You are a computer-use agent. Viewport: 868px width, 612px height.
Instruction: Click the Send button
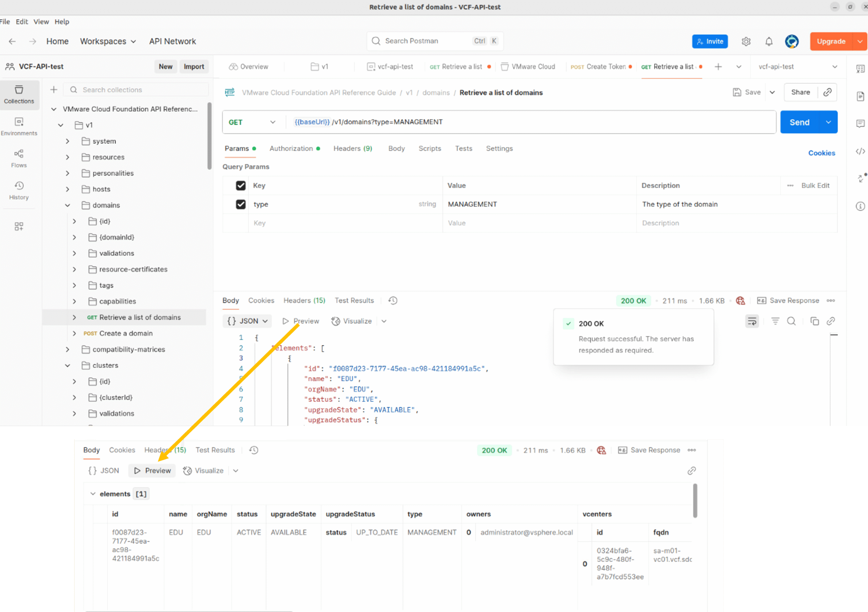point(799,122)
